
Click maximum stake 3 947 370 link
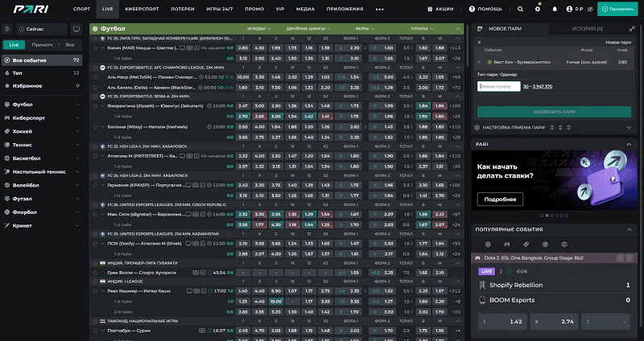[x=542, y=87]
